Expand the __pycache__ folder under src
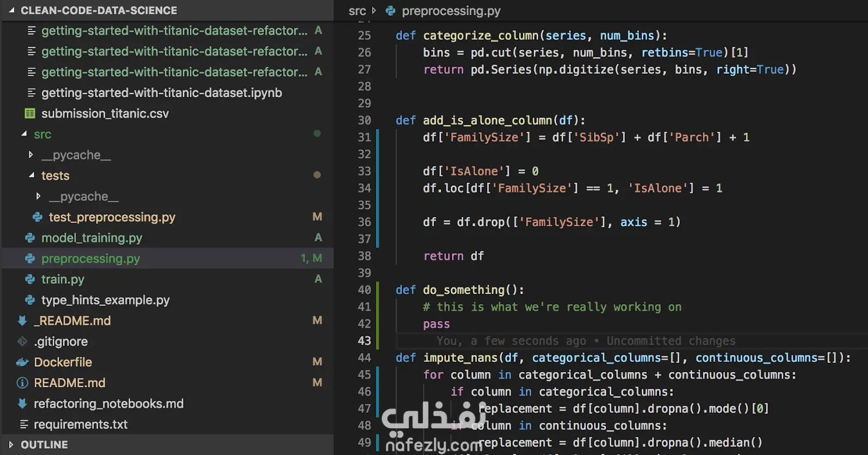 (x=31, y=155)
